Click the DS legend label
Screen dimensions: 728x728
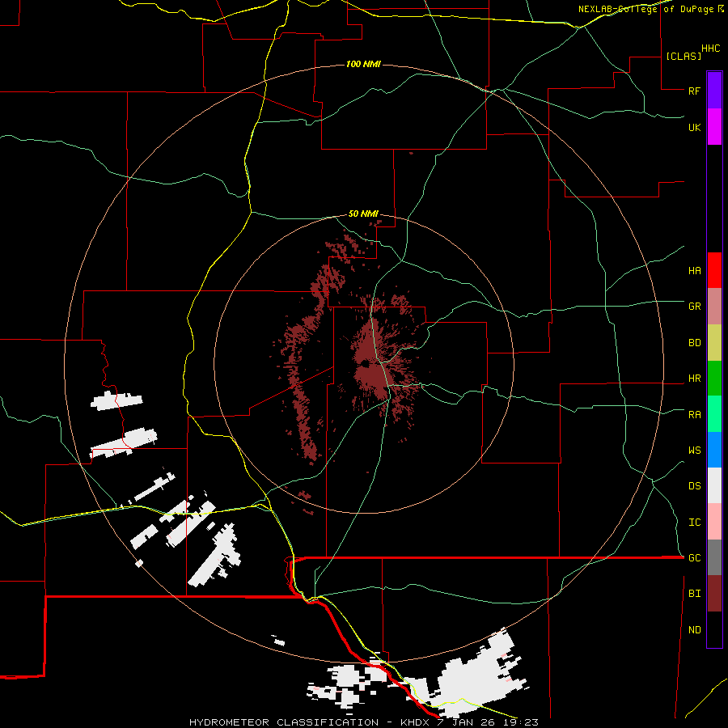coord(694,486)
